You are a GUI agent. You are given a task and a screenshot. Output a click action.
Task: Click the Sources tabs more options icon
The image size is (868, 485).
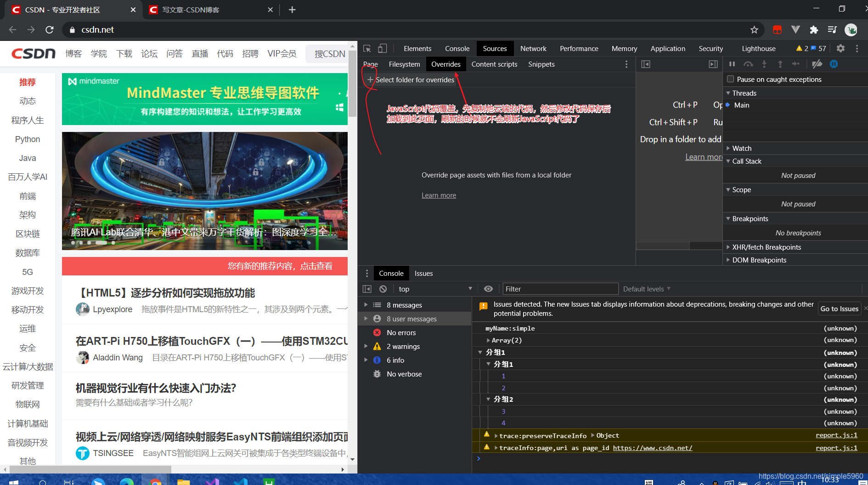coord(626,64)
